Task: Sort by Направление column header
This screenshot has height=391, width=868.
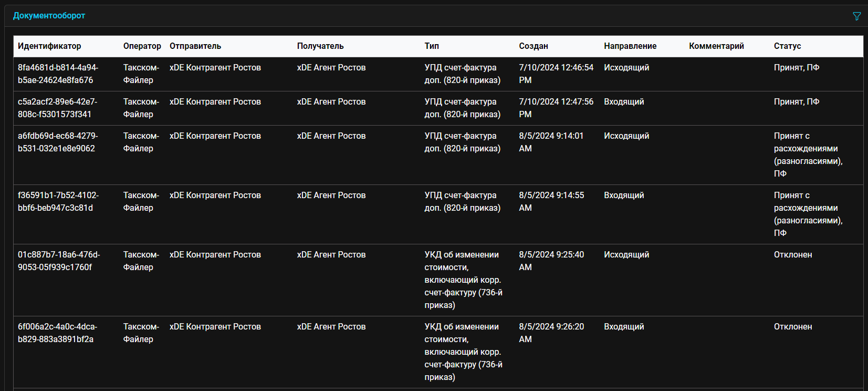Action: (x=630, y=46)
